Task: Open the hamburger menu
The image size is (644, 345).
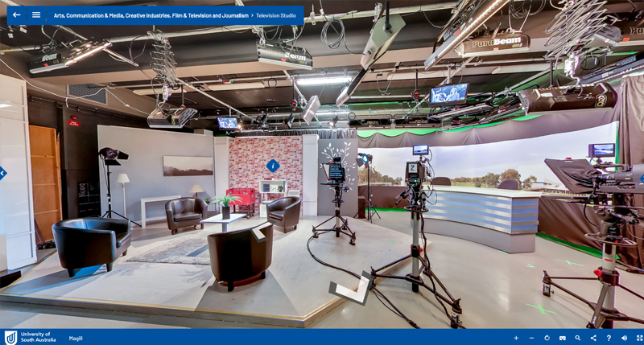Action: pos(36,15)
